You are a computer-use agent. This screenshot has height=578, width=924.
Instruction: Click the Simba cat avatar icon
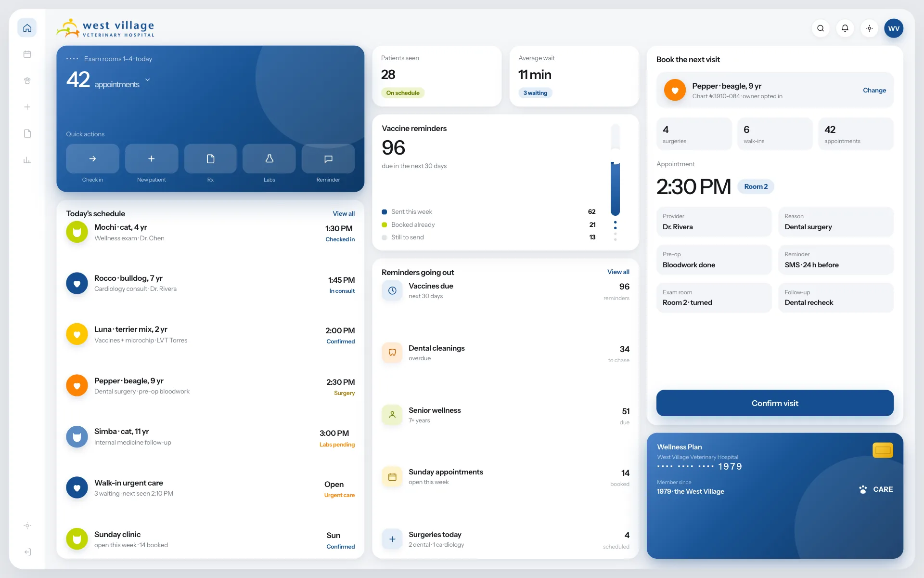(77, 437)
